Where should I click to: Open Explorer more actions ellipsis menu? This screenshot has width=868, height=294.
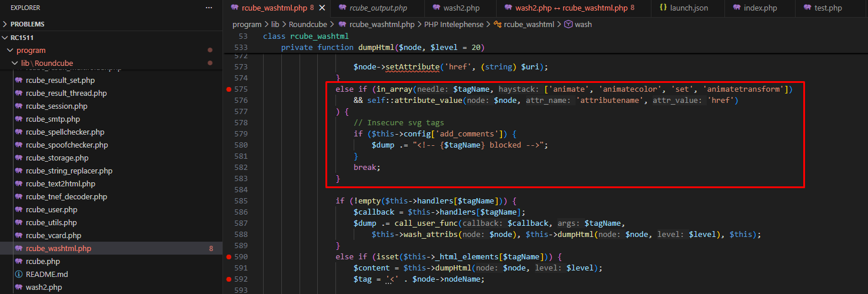point(209,8)
